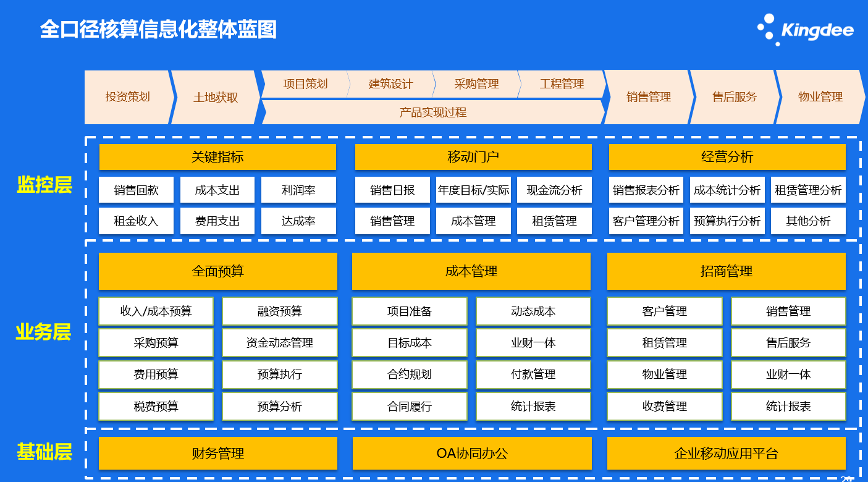Click the 建筑设计 stage arrow

[390, 84]
